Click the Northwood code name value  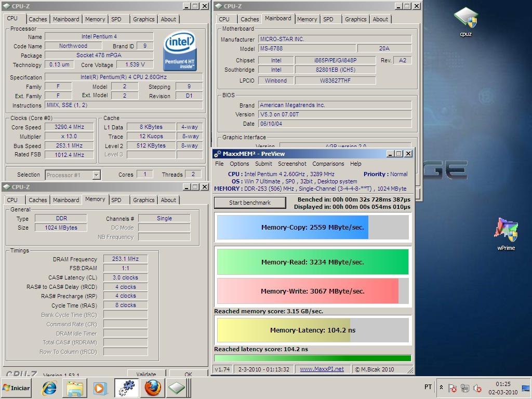pos(73,46)
